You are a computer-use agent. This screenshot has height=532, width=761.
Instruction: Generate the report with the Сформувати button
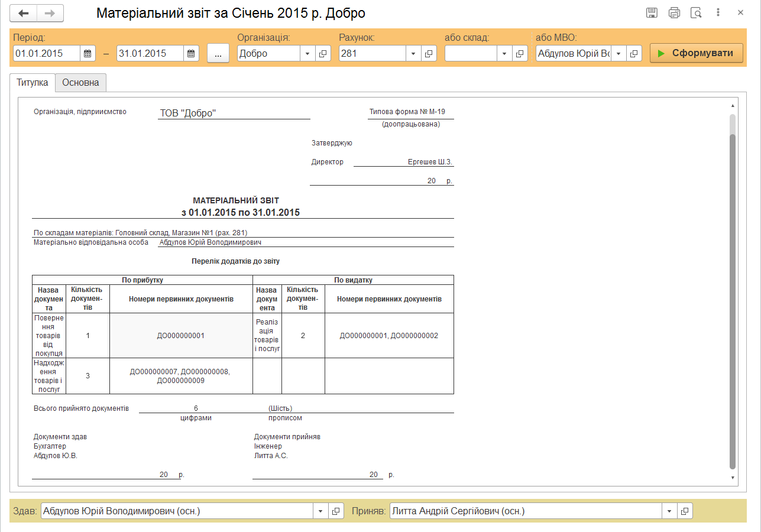(x=697, y=53)
